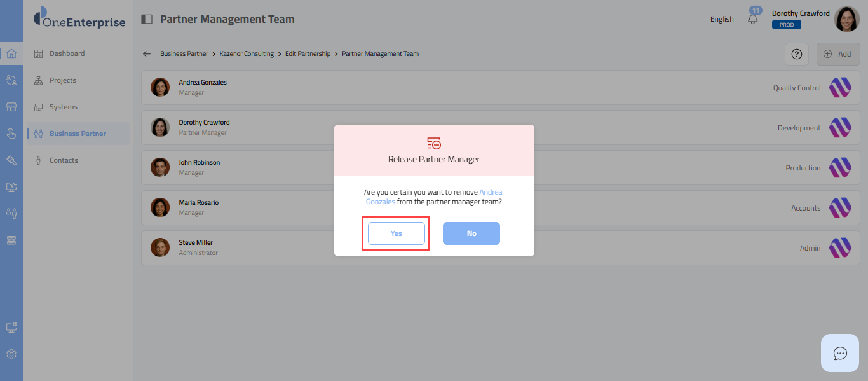Click Kazenor Consulting breadcrumb link
Image resolution: width=868 pixels, height=381 pixels.
[247, 54]
